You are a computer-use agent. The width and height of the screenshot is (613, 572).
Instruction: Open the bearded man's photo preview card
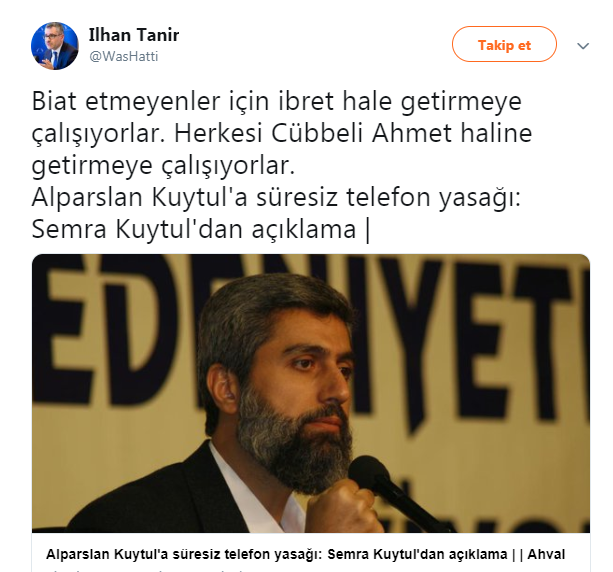point(311,393)
